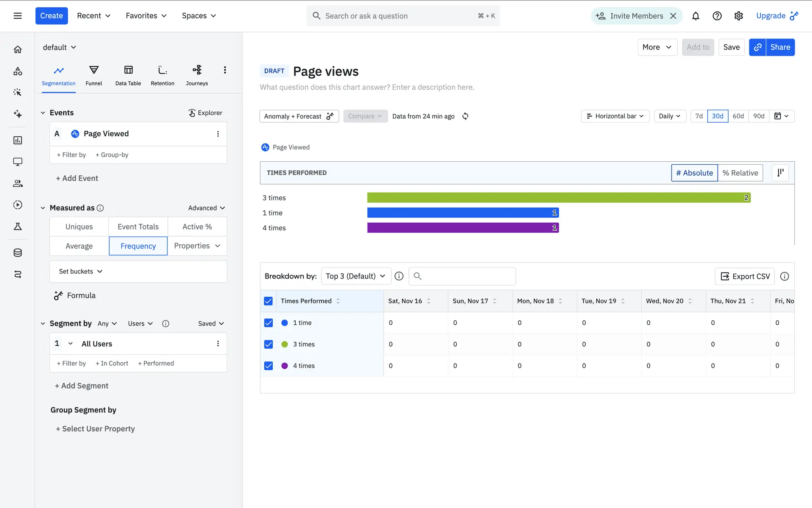Click the Export CSV button

coord(744,276)
